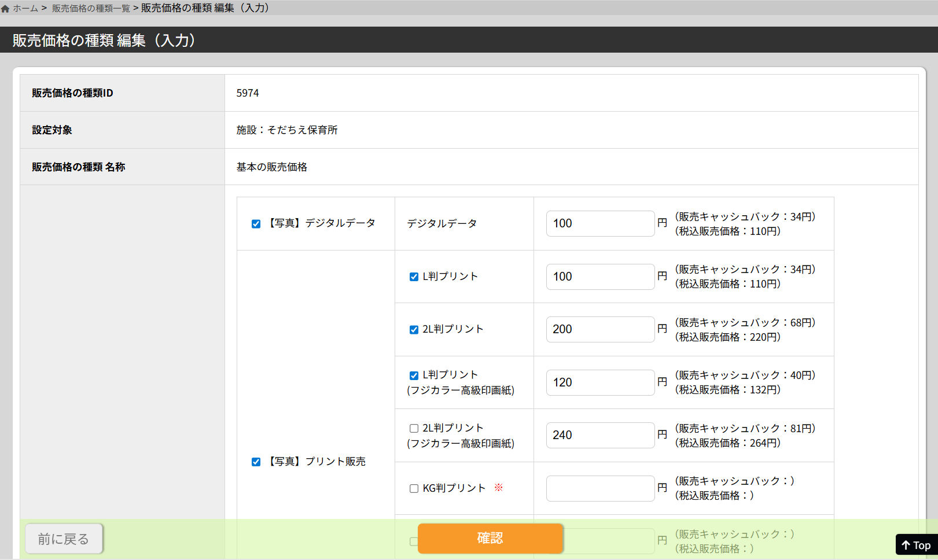The image size is (938, 560).
Task: Click the 2L判プリント price field showing 200
Action: tap(600, 329)
